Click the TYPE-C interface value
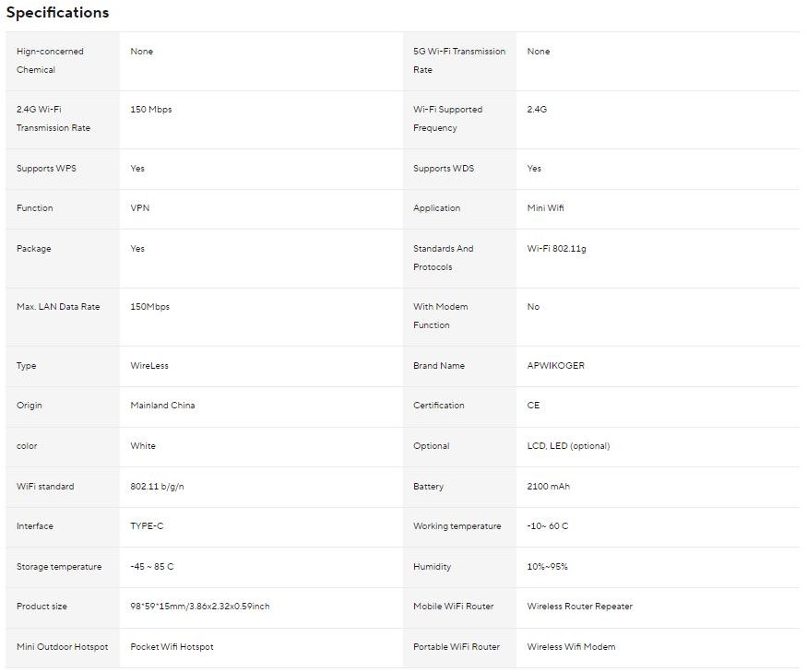The height and width of the screenshot is (672, 807). (147, 526)
